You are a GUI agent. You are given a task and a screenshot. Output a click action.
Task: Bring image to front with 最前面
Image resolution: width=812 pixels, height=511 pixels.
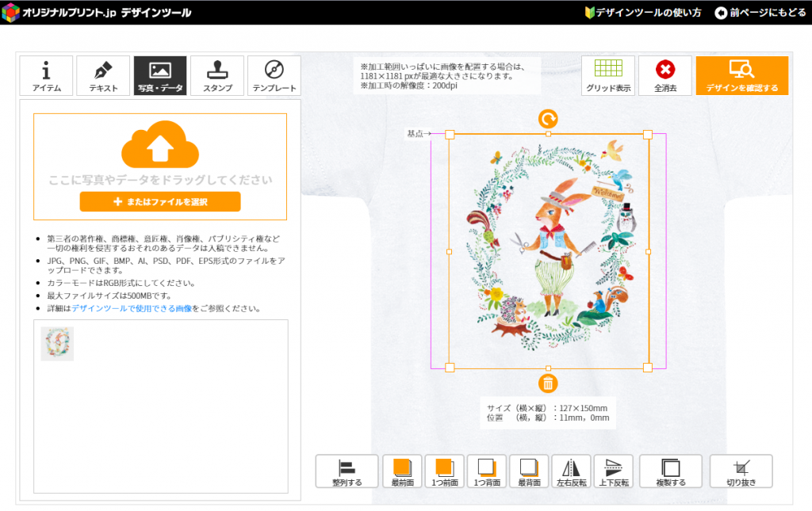402,471
